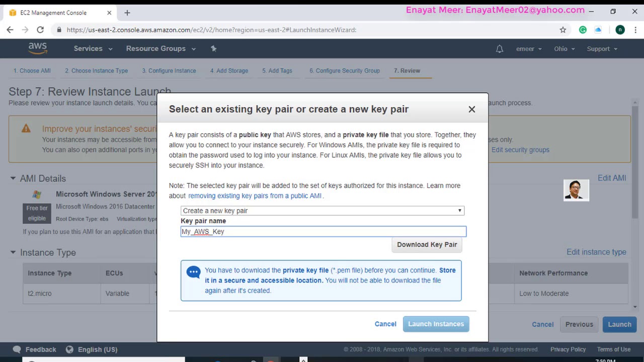The height and width of the screenshot is (362, 644).
Task: Click Cancel on the review page footer
Action: 543,324
